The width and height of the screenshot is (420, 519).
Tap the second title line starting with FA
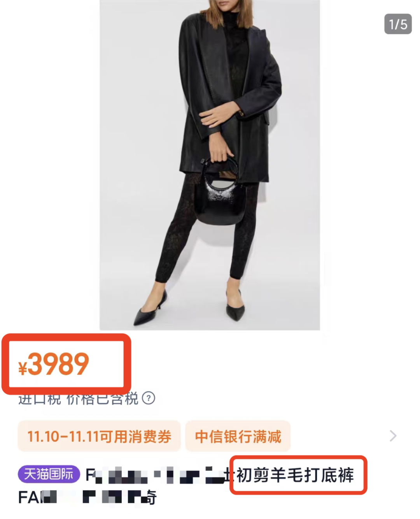coord(87,497)
